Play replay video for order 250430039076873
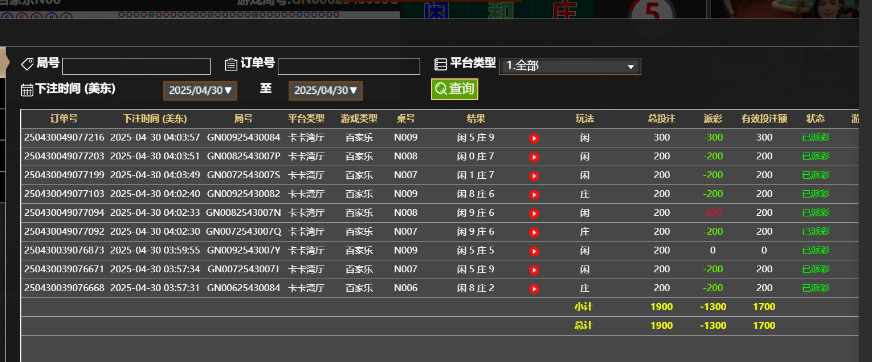 click(534, 251)
